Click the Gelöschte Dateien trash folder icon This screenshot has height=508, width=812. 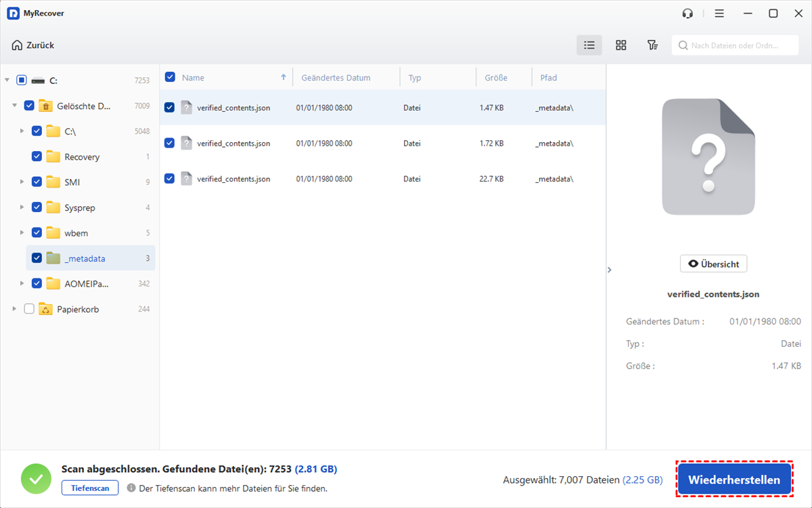click(45, 106)
